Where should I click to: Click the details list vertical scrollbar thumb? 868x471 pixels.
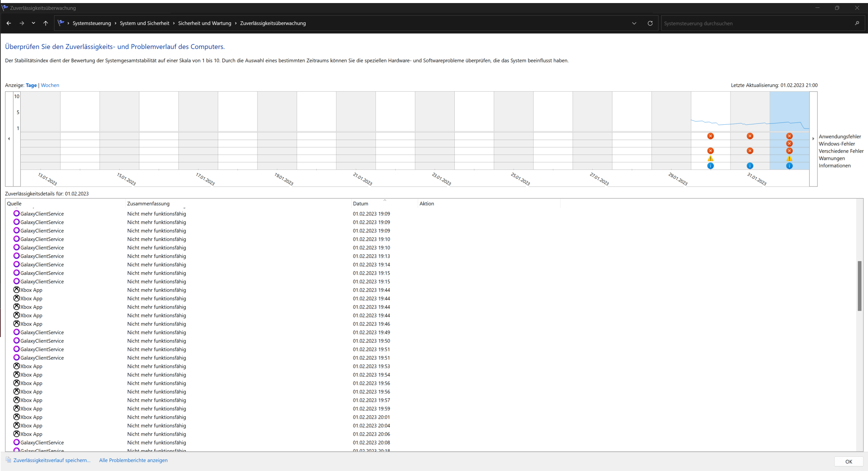point(860,286)
